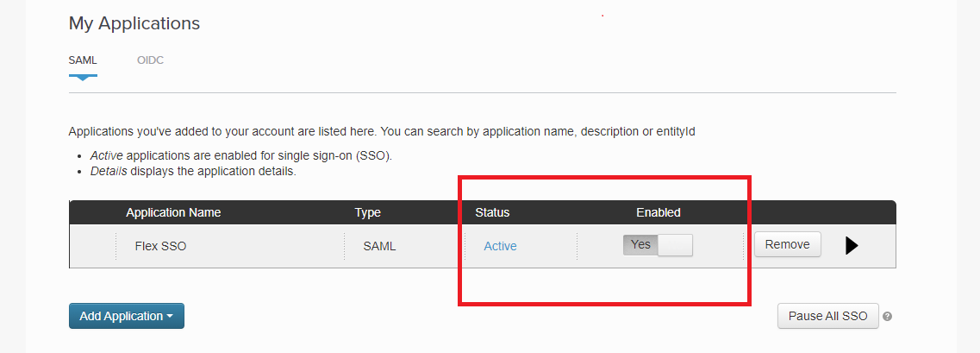Click the Status column header
980x353 pixels.
pos(492,212)
